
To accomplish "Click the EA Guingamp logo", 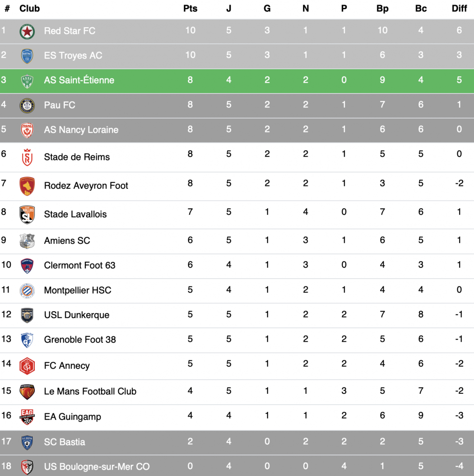I will click(x=27, y=417).
